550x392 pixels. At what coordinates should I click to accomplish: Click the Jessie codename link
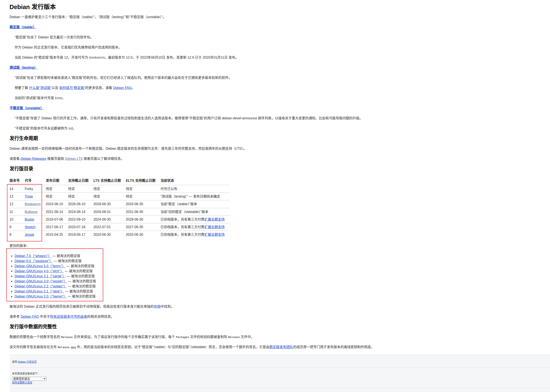coord(30,235)
